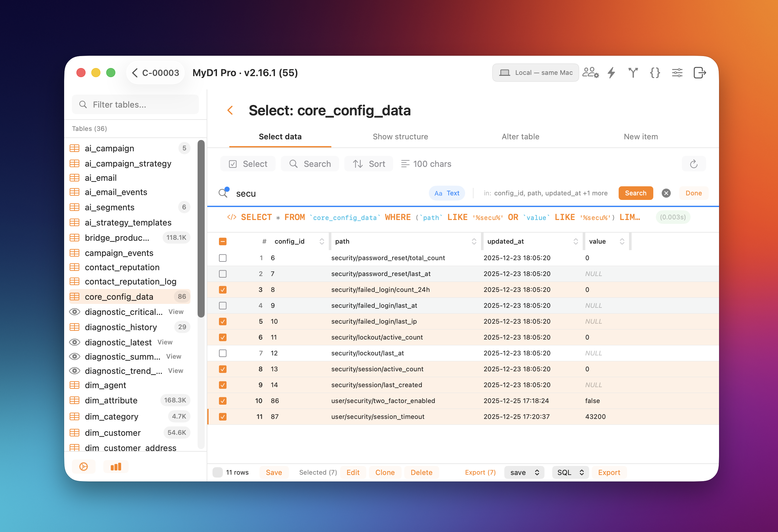Image resolution: width=778 pixels, height=532 pixels.
Task: Click table icon of ai_campaign
Action: 74,148
